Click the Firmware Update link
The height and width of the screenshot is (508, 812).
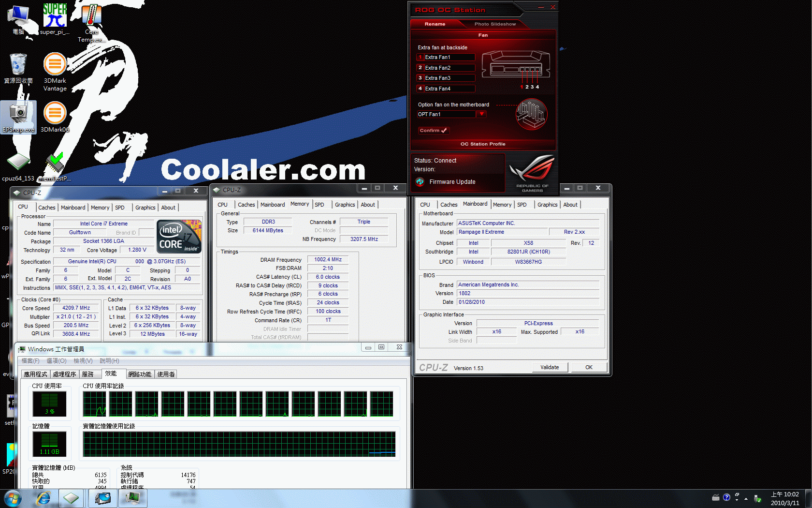452,182
